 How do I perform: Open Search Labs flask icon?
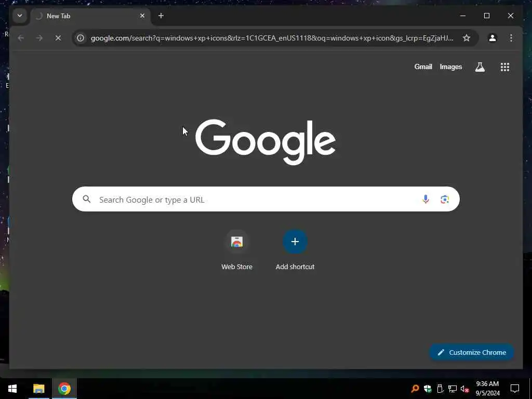(x=480, y=67)
